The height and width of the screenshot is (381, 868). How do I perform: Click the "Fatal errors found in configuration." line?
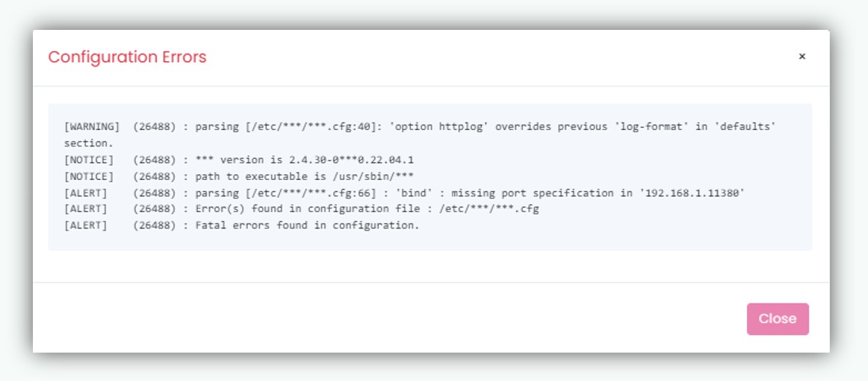[x=307, y=226]
